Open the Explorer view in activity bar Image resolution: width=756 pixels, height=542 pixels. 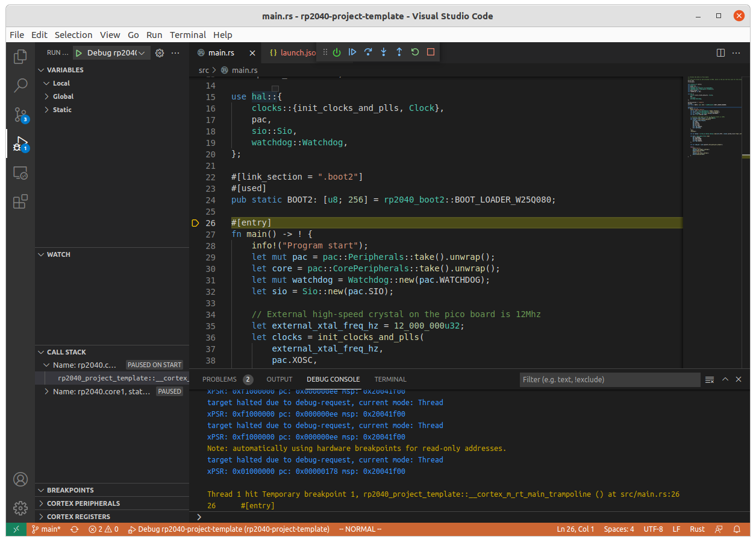pos(20,56)
